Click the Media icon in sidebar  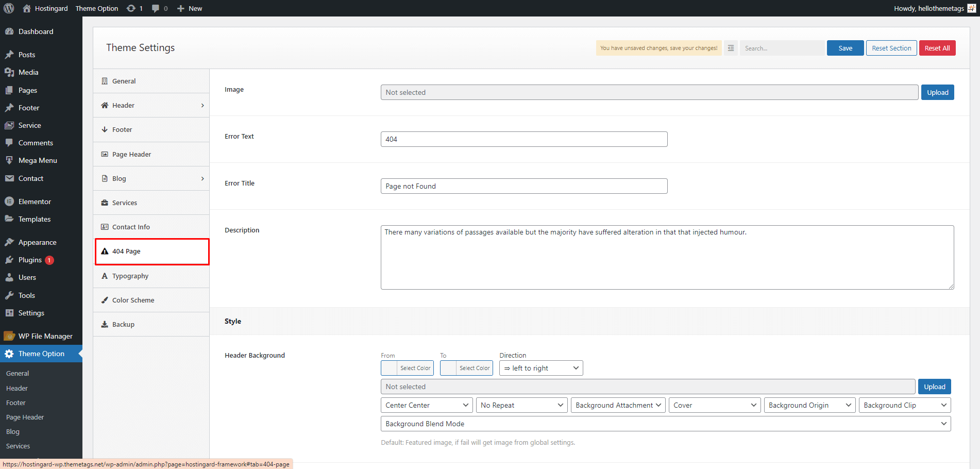(x=9, y=72)
